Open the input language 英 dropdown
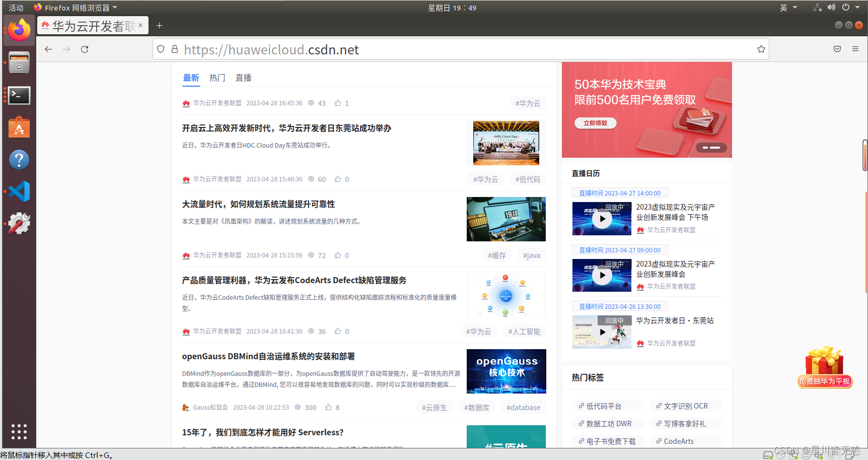The width and height of the screenshot is (868, 460). (788, 8)
